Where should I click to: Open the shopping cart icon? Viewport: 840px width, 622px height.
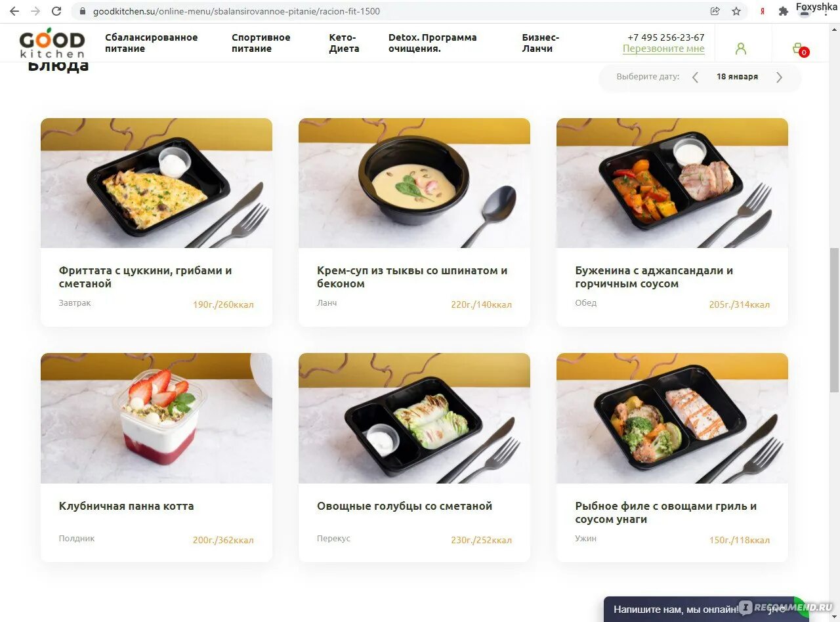(x=799, y=49)
